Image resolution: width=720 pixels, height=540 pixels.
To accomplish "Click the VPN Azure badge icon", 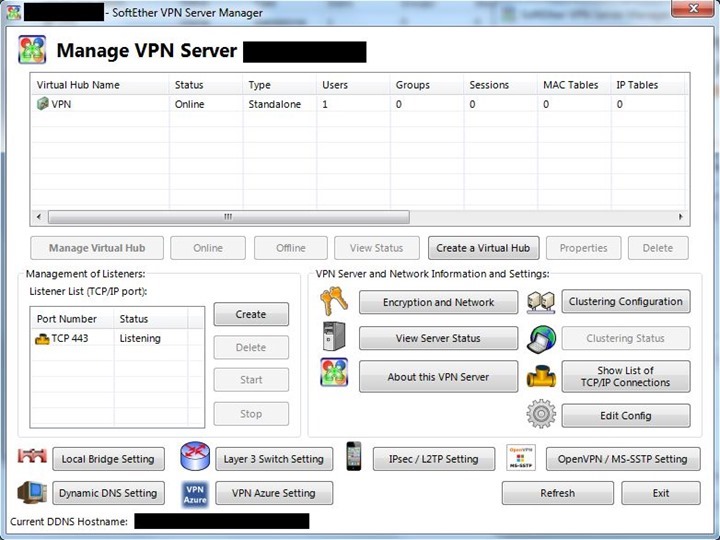I will coord(195,495).
